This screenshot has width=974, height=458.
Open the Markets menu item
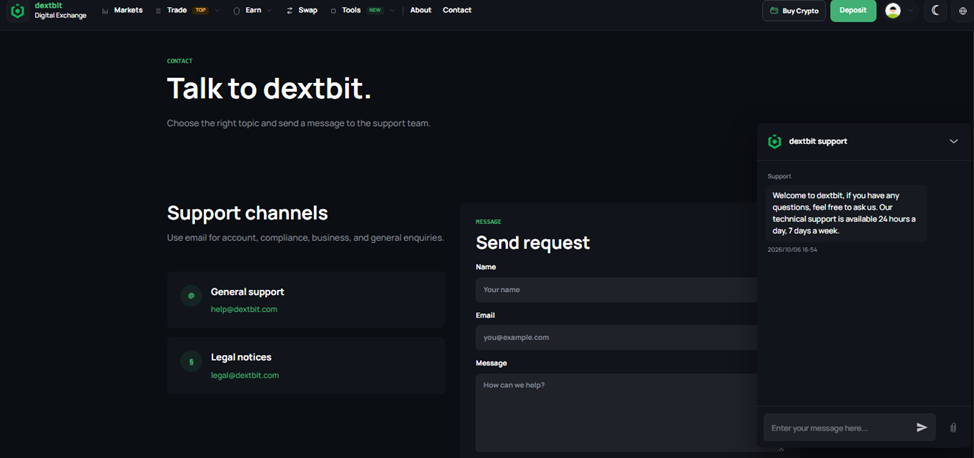pos(128,10)
